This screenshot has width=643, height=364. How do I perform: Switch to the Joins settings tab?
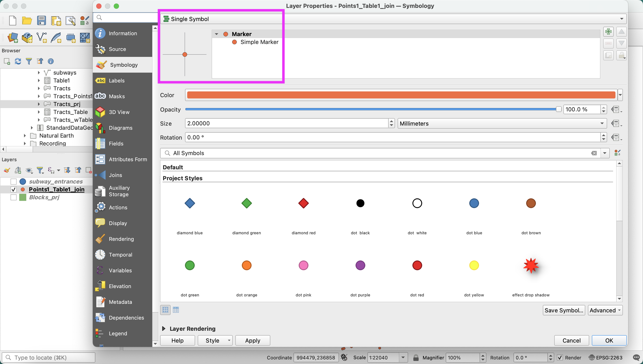tap(115, 175)
